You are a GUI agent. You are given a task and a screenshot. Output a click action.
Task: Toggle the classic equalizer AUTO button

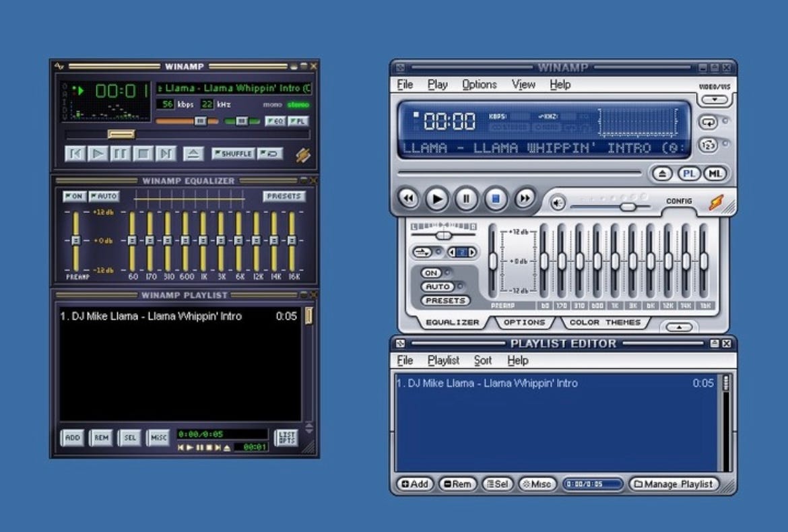tap(104, 196)
